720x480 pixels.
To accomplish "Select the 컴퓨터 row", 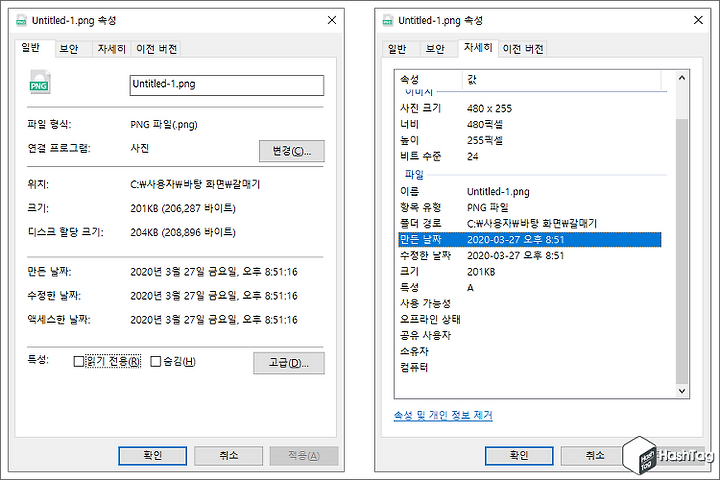I will tap(530, 367).
